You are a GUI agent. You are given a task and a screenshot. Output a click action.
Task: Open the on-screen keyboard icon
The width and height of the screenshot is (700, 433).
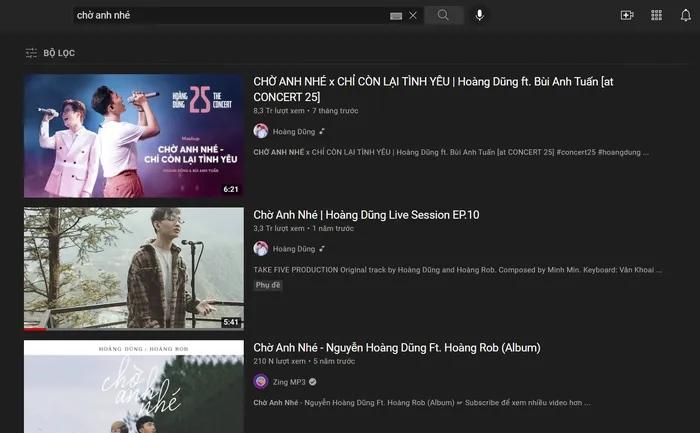[x=396, y=16]
